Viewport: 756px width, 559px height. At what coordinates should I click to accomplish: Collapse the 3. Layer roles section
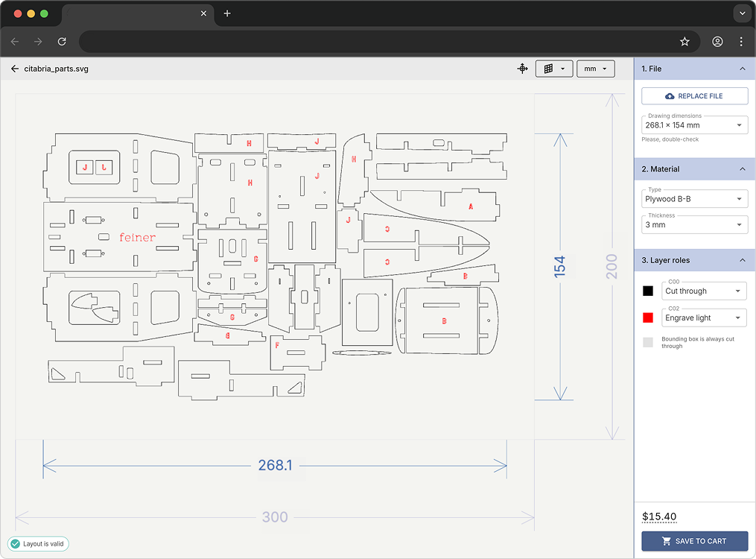[x=743, y=260]
